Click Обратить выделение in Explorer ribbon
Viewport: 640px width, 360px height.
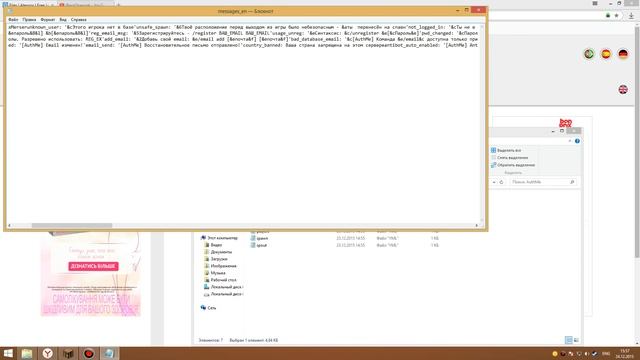pyautogui.click(x=513, y=165)
